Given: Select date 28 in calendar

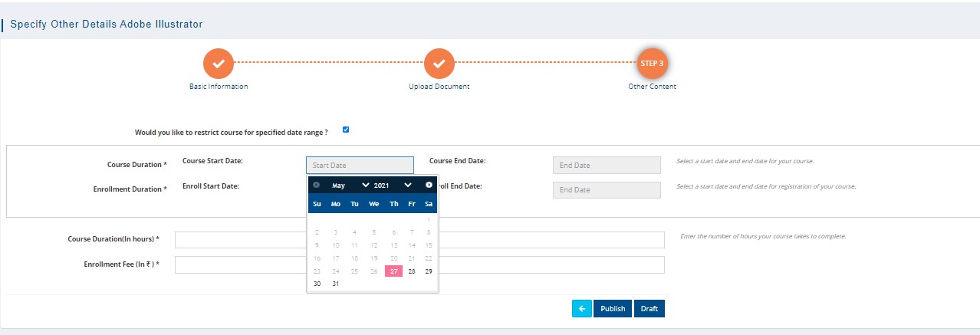Looking at the screenshot, I should [x=412, y=271].
